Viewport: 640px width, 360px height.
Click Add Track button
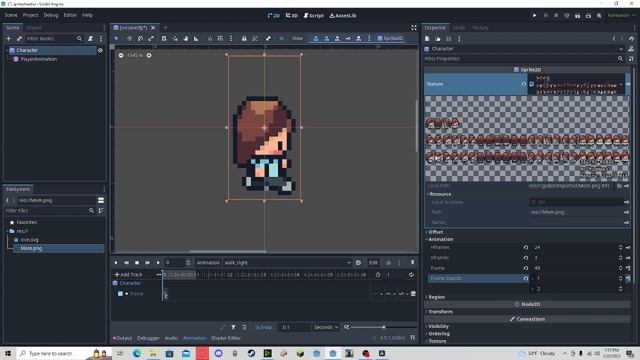click(129, 275)
